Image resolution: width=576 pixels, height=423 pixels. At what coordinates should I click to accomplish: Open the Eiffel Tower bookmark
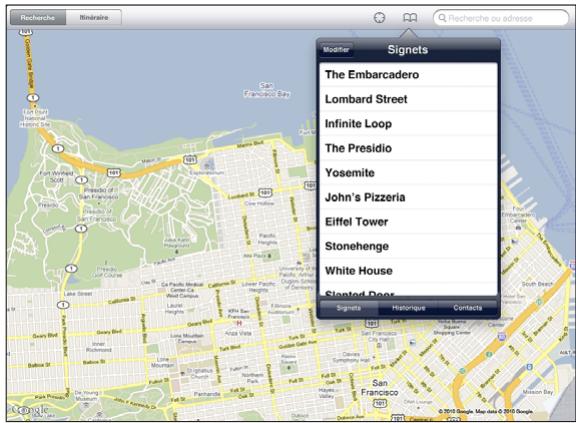[408, 222]
